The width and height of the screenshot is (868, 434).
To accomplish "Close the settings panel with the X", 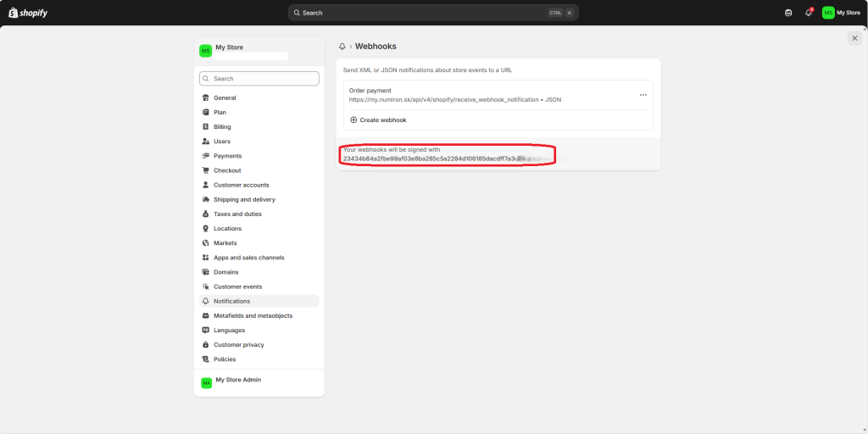I will coord(854,38).
